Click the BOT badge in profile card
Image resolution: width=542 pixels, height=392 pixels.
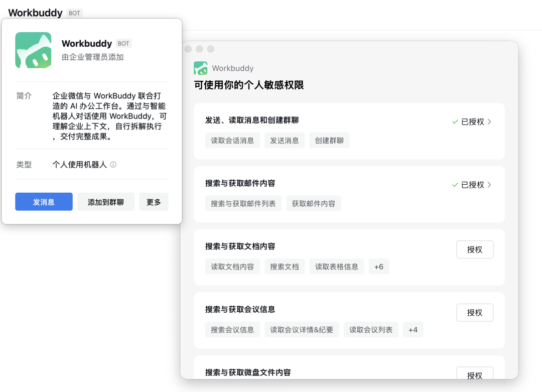[x=123, y=44]
